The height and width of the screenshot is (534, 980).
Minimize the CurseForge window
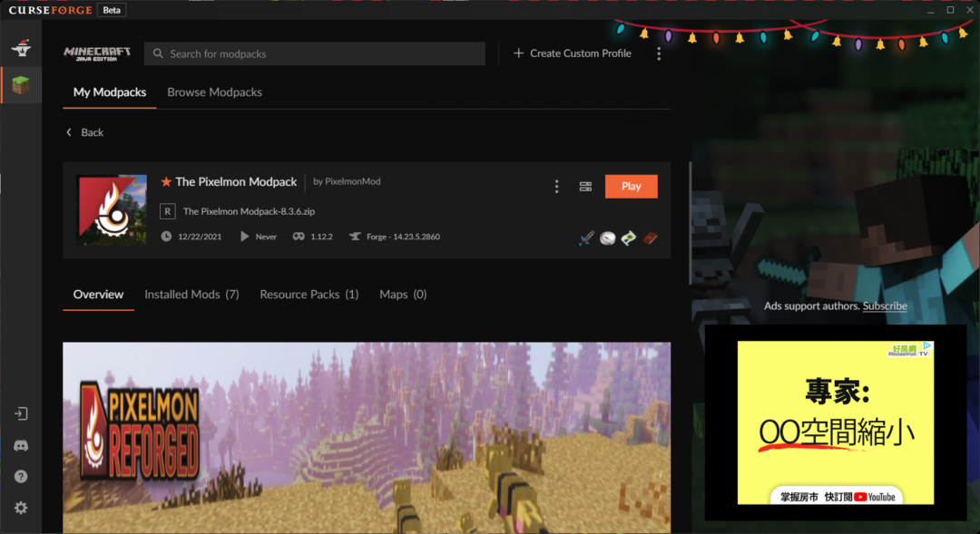click(931, 10)
